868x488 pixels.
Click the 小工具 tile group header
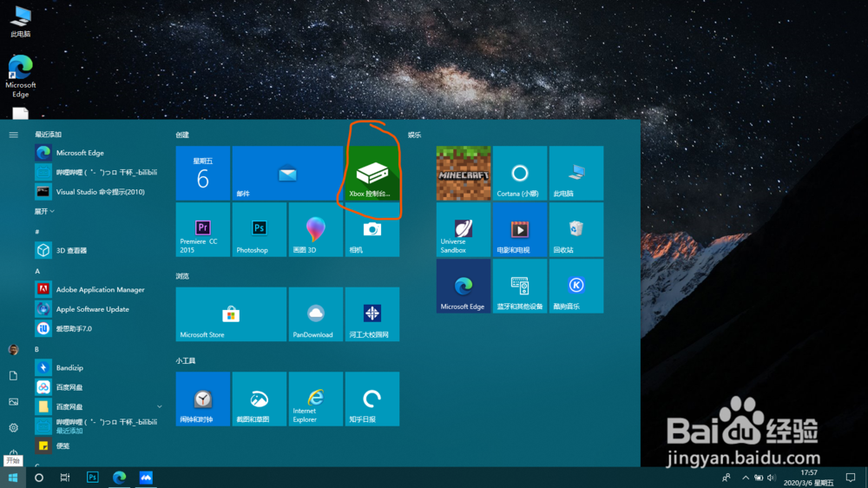(x=186, y=360)
